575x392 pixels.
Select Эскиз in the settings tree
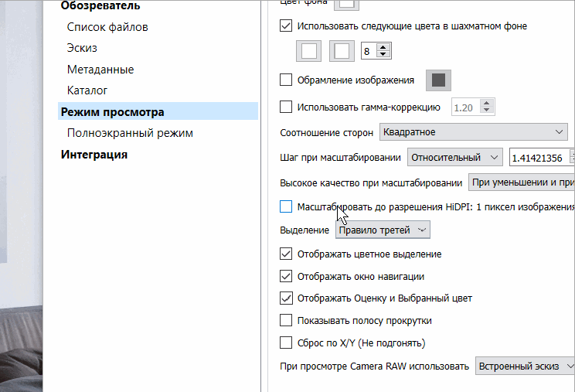(x=82, y=48)
